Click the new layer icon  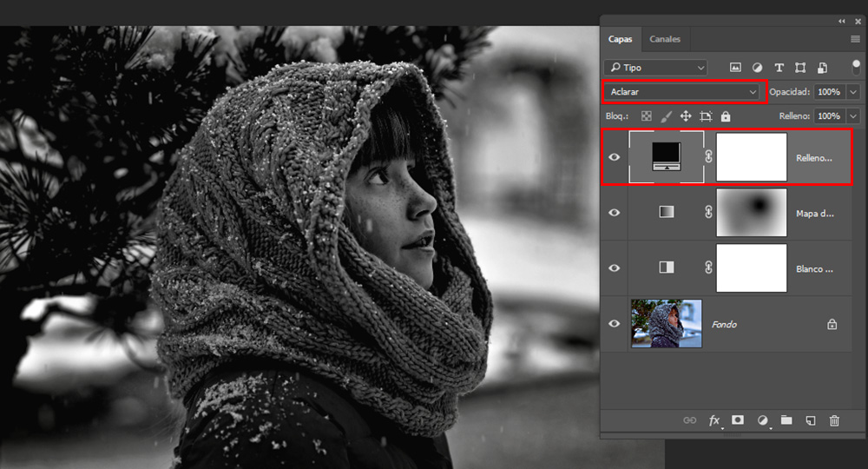(x=810, y=420)
